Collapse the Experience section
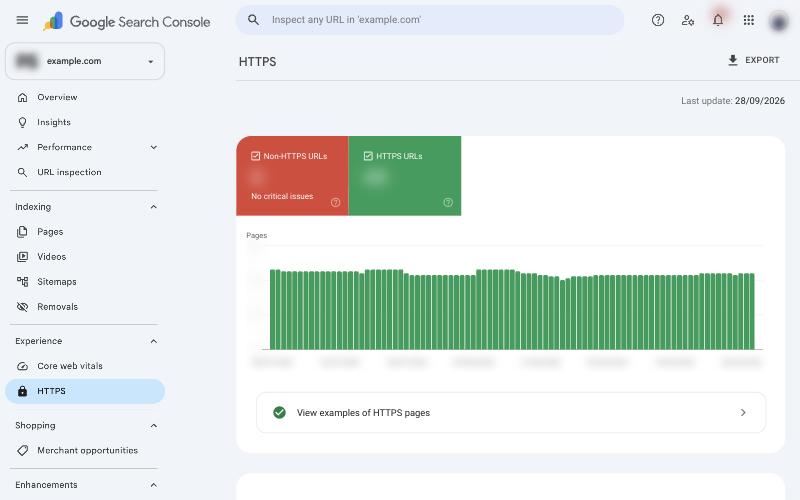Screen dimensions: 800x500 [x=154, y=341]
